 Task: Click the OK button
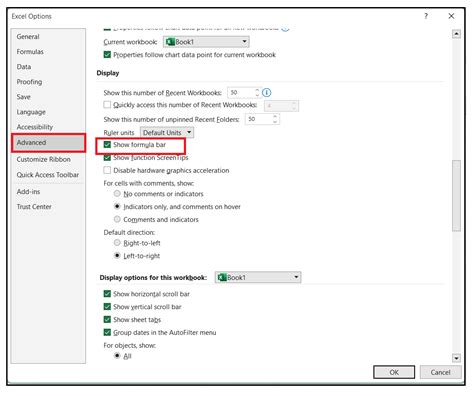pos(394,372)
